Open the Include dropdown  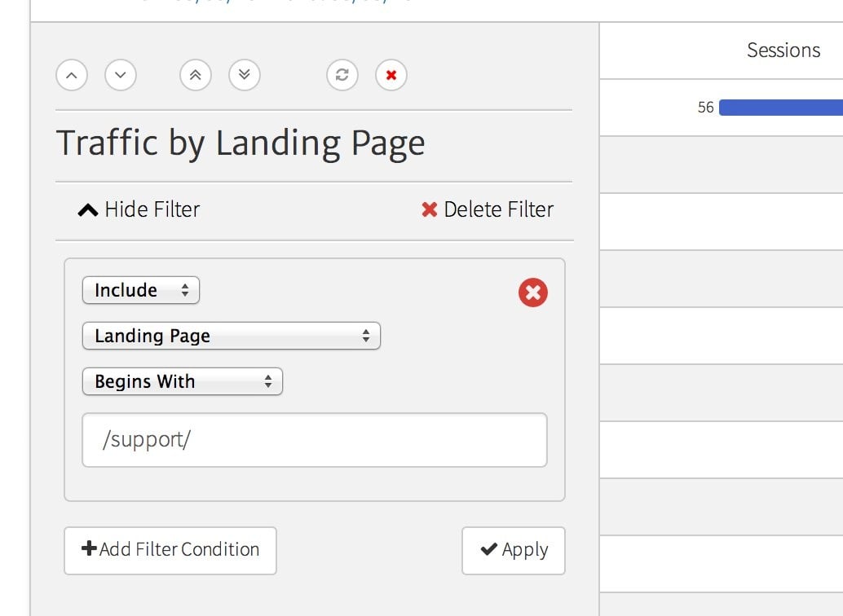pyautogui.click(x=141, y=290)
